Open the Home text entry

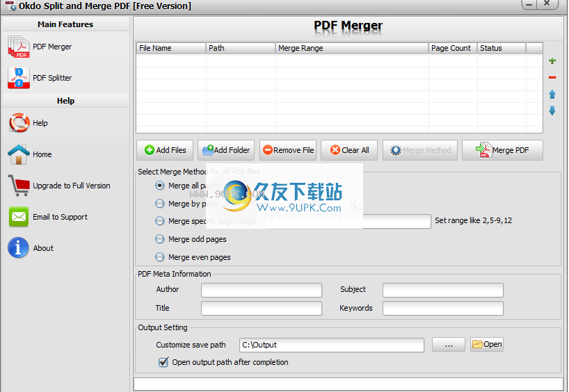point(42,154)
